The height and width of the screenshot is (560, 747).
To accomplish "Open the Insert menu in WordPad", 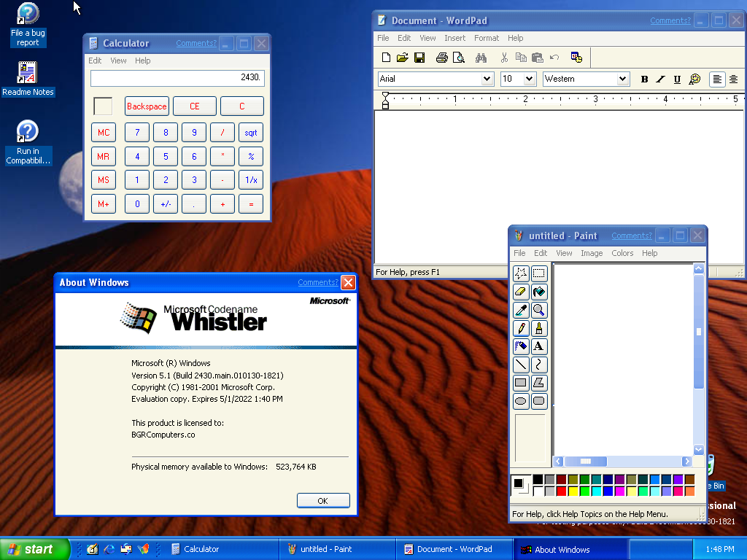I will click(455, 38).
